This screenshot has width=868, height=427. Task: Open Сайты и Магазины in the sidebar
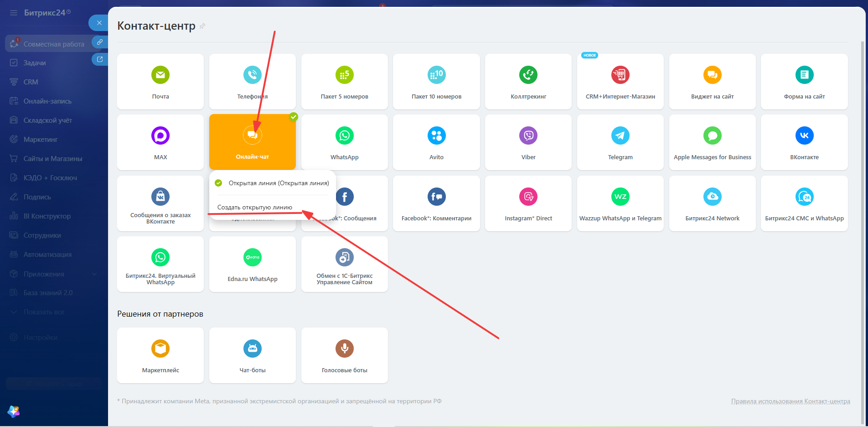tap(54, 159)
